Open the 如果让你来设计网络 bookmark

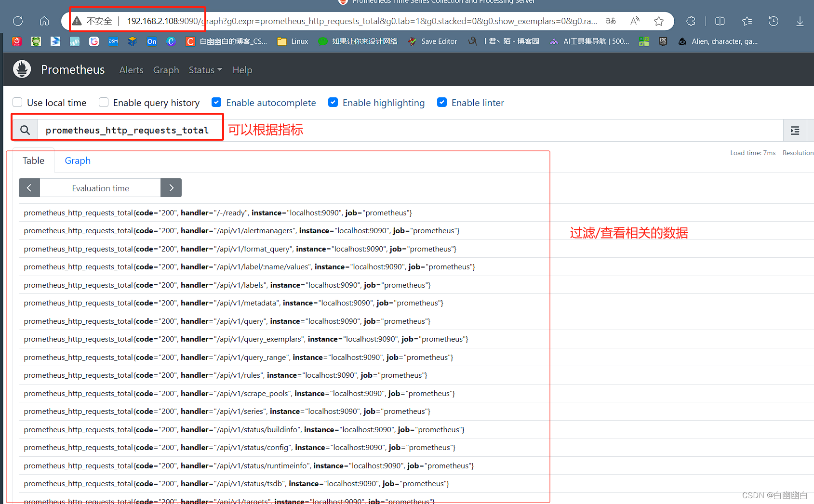(358, 41)
